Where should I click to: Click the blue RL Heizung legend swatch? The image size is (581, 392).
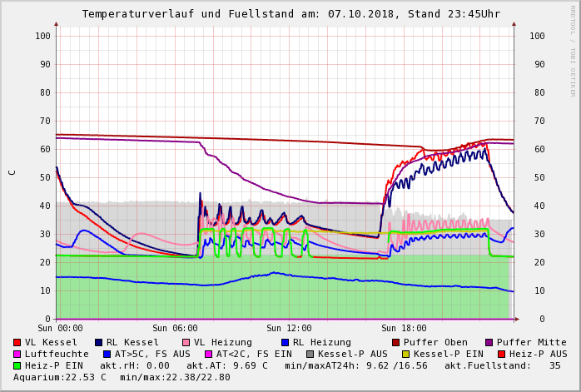click(285, 342)
